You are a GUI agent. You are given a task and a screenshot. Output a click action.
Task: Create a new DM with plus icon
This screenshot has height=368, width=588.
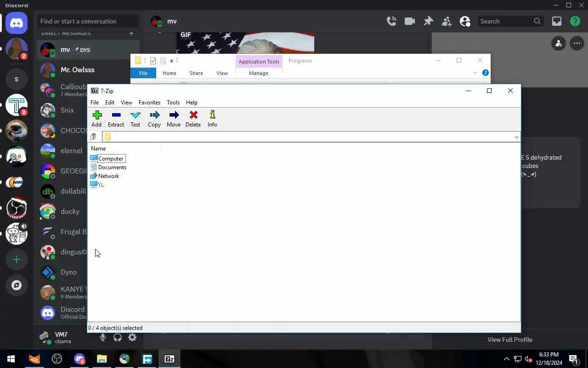(x=131, y=33)
